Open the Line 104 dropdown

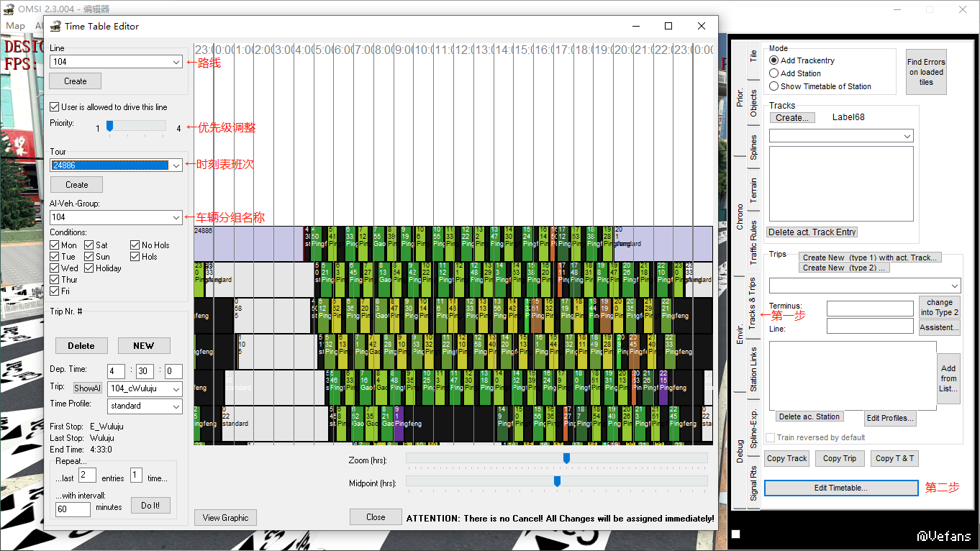click(116, 62)
